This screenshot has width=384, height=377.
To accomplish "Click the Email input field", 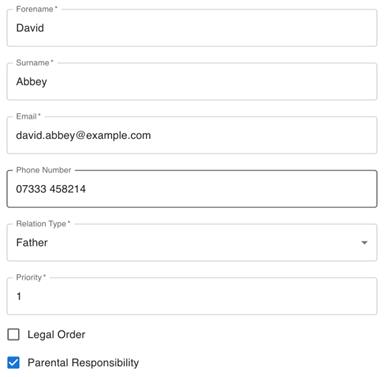I will pyautogui.click(x=192, y=135).
